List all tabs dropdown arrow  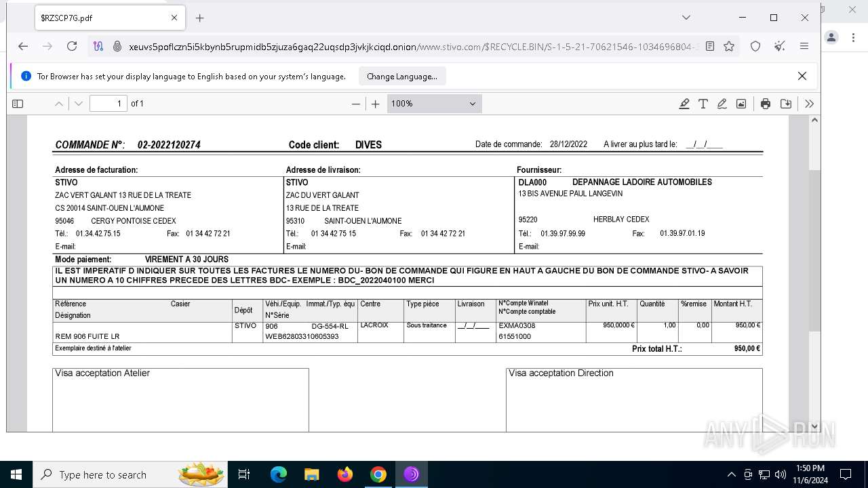click(x=686, y=18)
